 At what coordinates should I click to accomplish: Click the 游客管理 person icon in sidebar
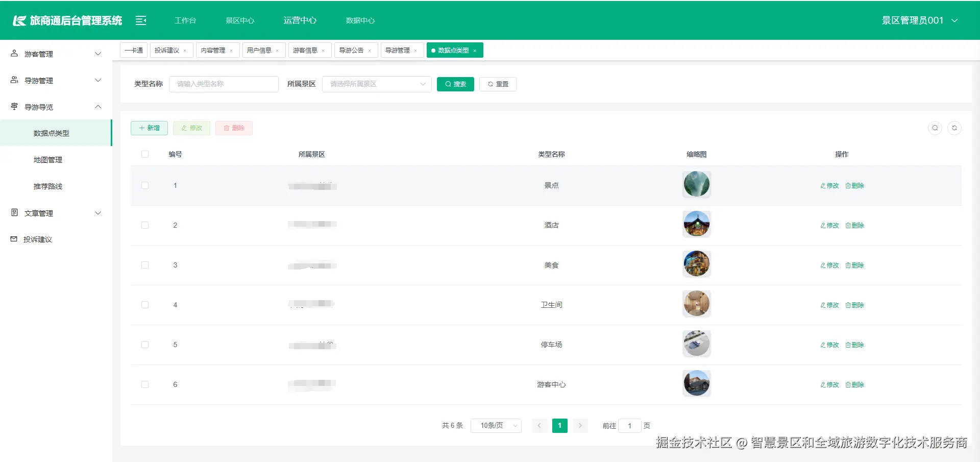click(13, 53)
